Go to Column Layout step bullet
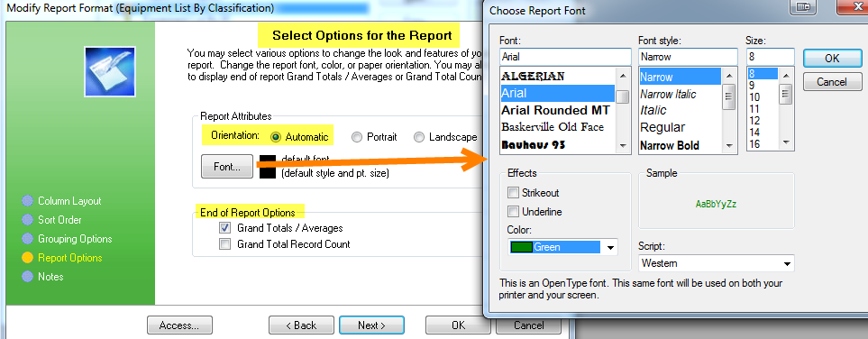This screenshot has height=339, width=868. (x=27, y=201)
